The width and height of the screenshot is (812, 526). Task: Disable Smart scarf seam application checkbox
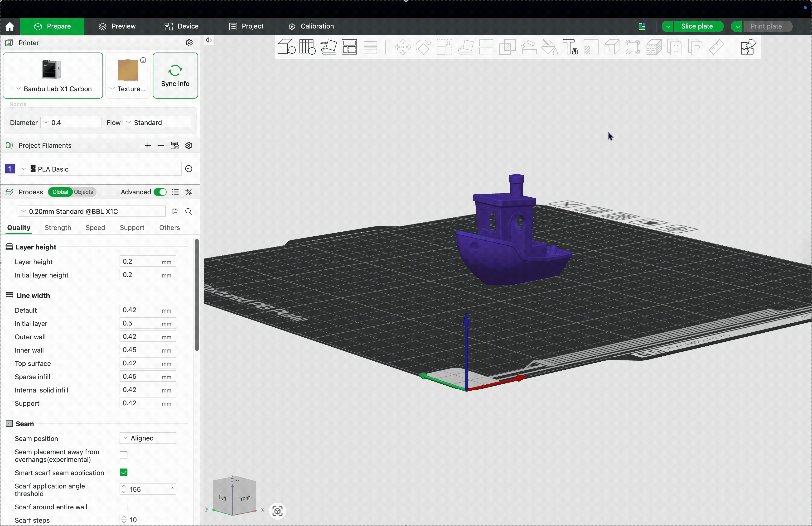point(124,473)
